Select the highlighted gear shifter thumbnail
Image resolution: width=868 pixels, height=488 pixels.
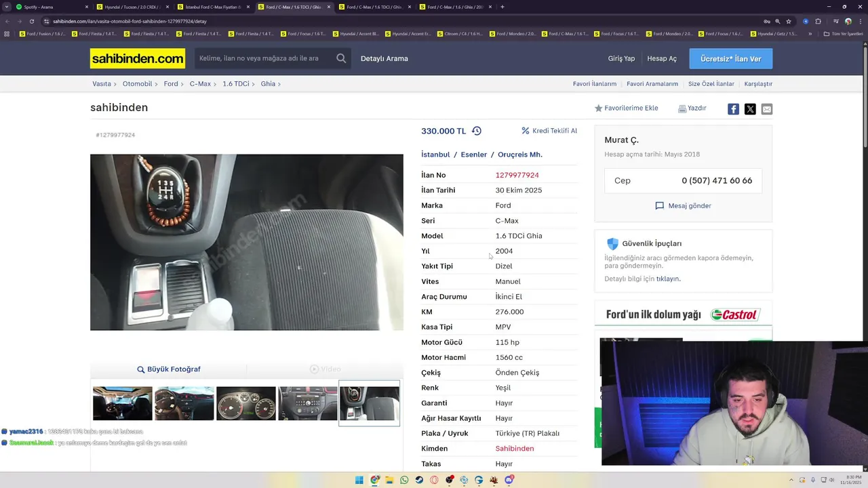[369, 403]
